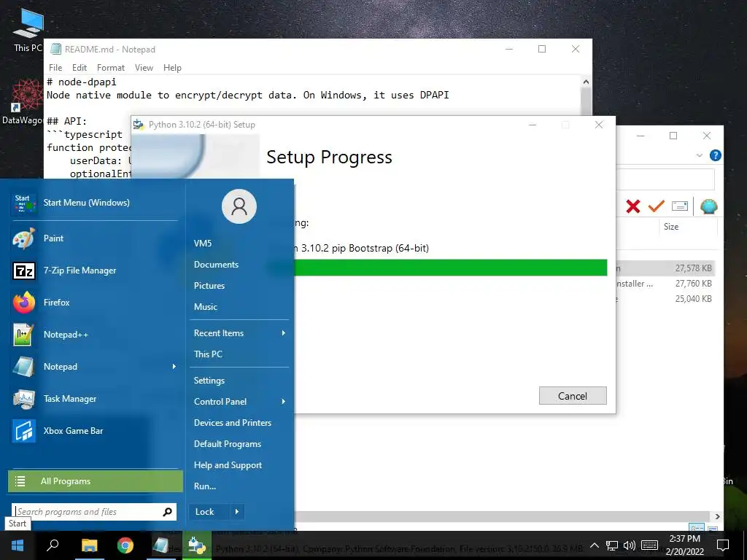747x560 pixels.
Task: Select the 27,578 KB file row
Action: (666, 268)
